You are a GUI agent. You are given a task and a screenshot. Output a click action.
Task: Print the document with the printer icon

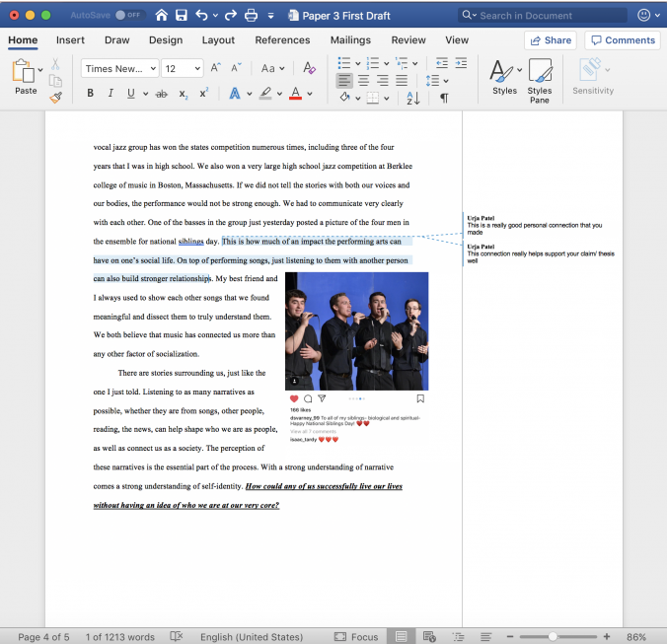pos(251,16)
